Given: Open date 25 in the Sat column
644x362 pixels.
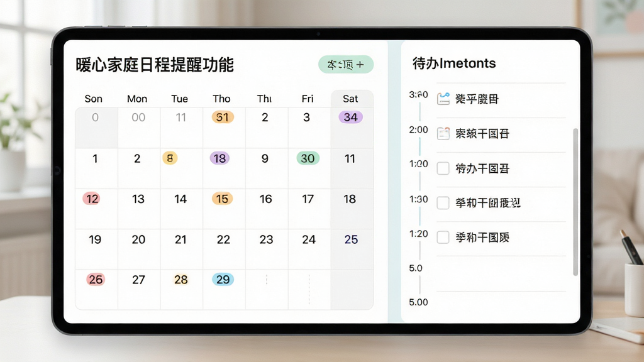Looking at the screenshot, I should 351,239.
